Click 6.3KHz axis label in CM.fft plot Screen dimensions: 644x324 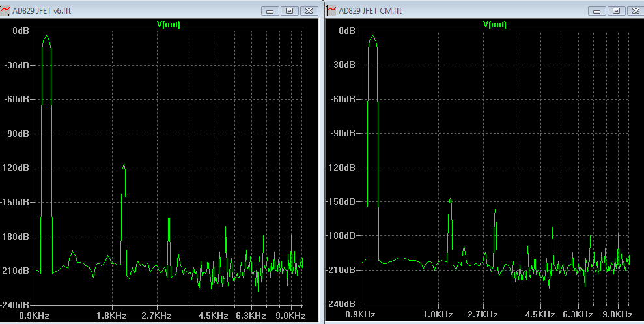pos(578,314)
